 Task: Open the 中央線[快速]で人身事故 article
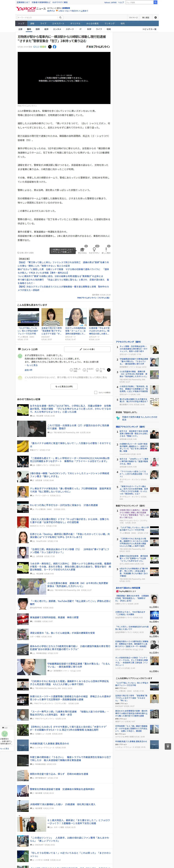pyautogui.click(x=49, y=743)
